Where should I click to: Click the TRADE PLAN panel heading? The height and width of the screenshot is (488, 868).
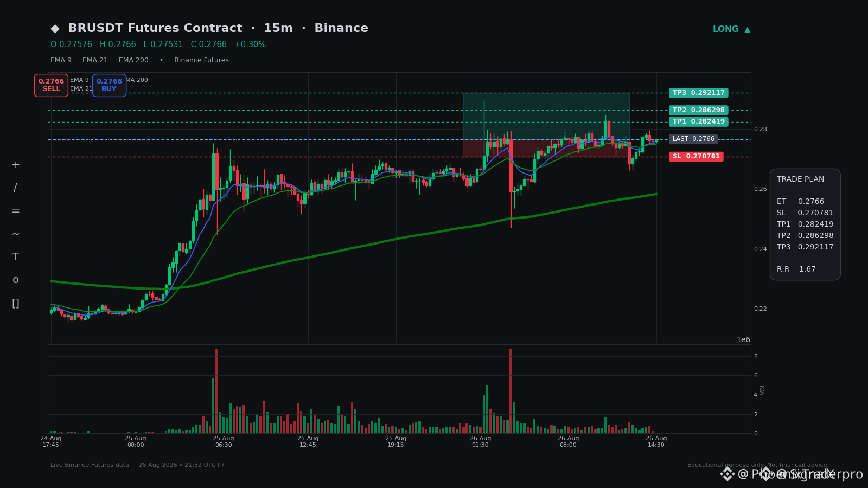click(800, 179)
